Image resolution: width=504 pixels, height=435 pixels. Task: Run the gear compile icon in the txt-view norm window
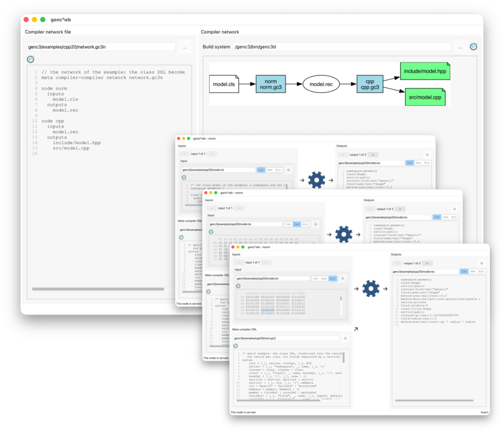coord(316,180)
